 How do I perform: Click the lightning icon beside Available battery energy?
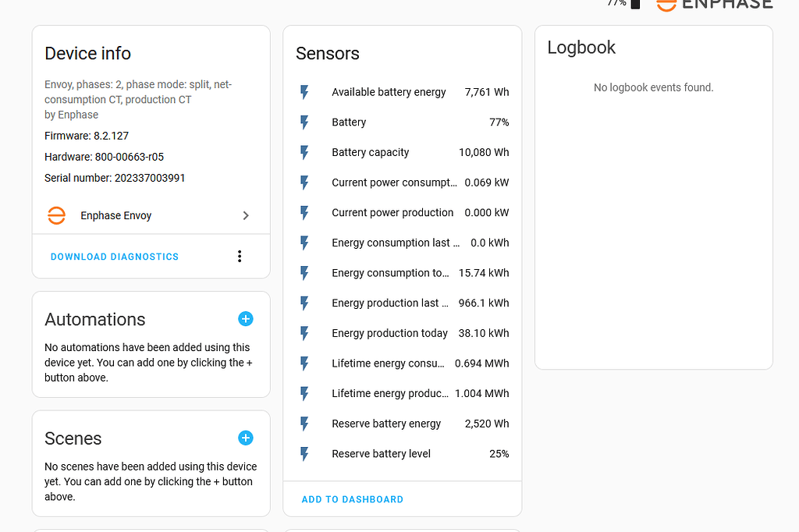coord(304,91)
